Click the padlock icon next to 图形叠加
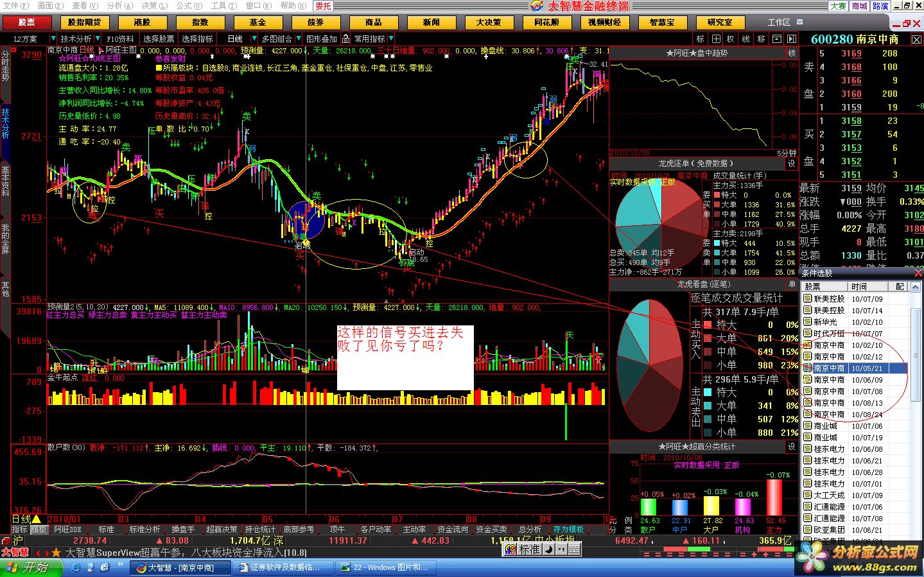924x577 pixels. coord(346,39)
